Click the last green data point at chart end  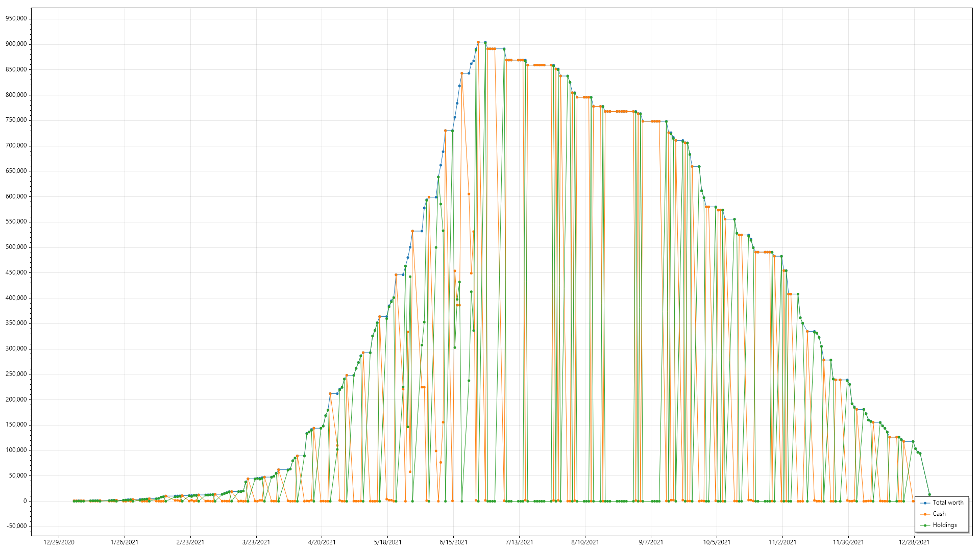(x=929, y=494)
